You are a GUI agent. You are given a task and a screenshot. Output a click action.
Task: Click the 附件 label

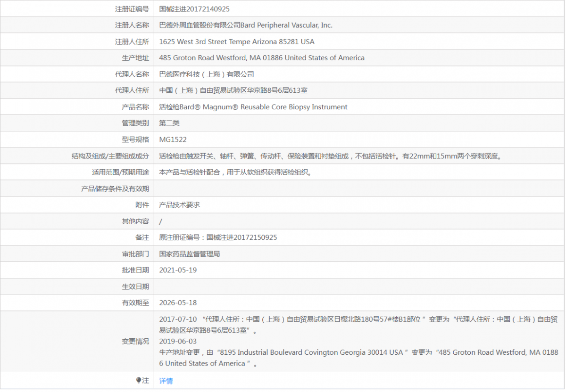click(142, 205)
